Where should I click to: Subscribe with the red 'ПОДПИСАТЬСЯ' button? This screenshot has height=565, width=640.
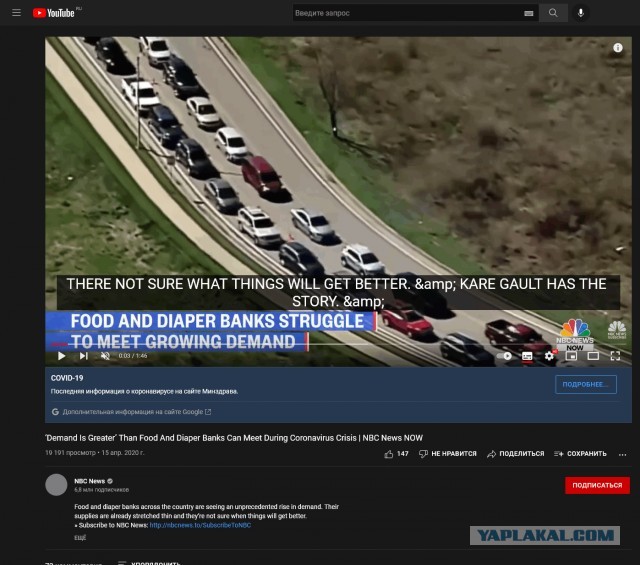[x=597, y=485]
